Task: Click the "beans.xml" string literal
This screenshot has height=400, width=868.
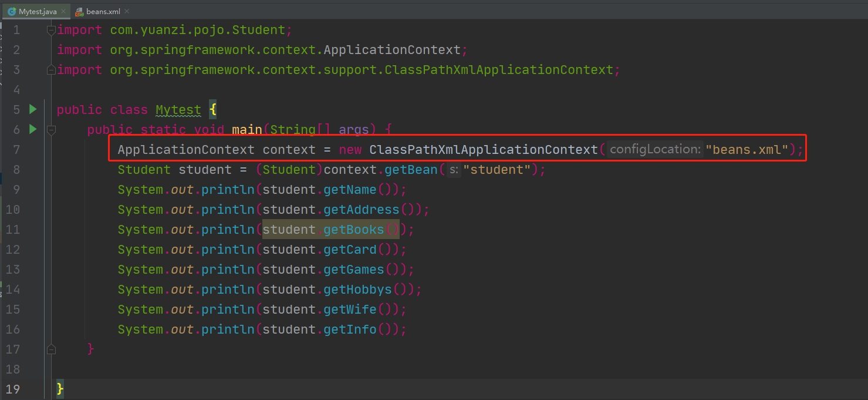Action: (x=747, y=150)
